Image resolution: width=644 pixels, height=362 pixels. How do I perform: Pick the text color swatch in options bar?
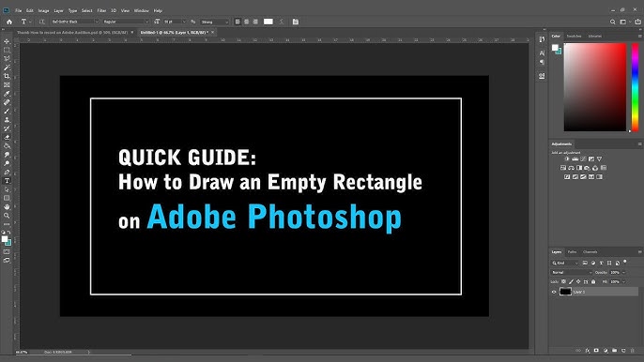[268, 22]
